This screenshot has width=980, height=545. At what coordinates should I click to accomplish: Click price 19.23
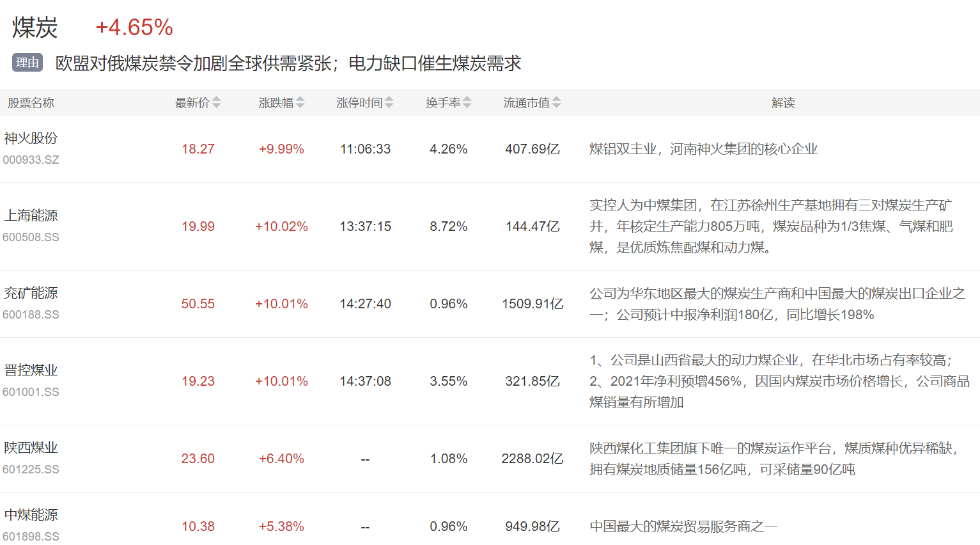point(198,381)
